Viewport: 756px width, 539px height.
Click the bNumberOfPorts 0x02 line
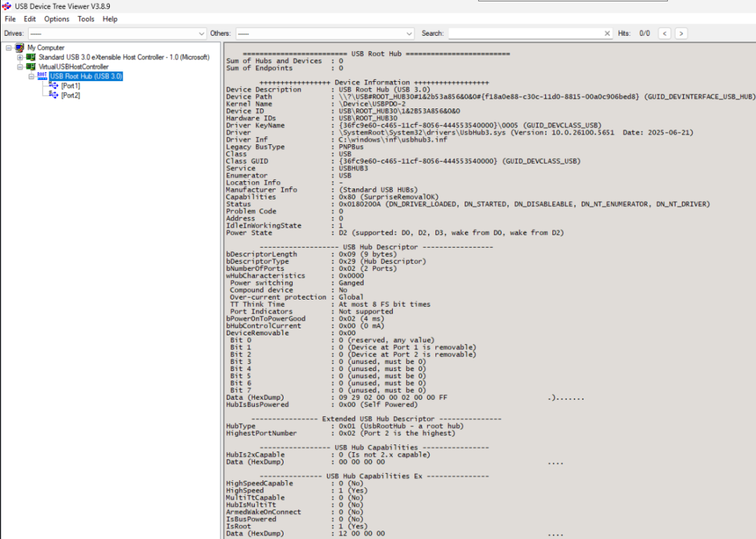311,269
